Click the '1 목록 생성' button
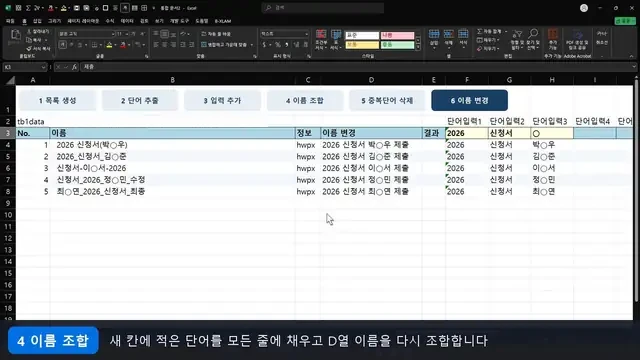Viewport: 640px width, 360px height. (58, 100)
